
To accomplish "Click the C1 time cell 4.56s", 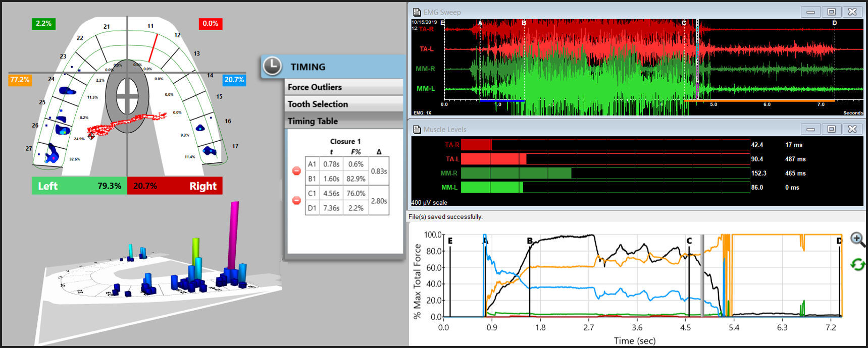I will 331,193.
